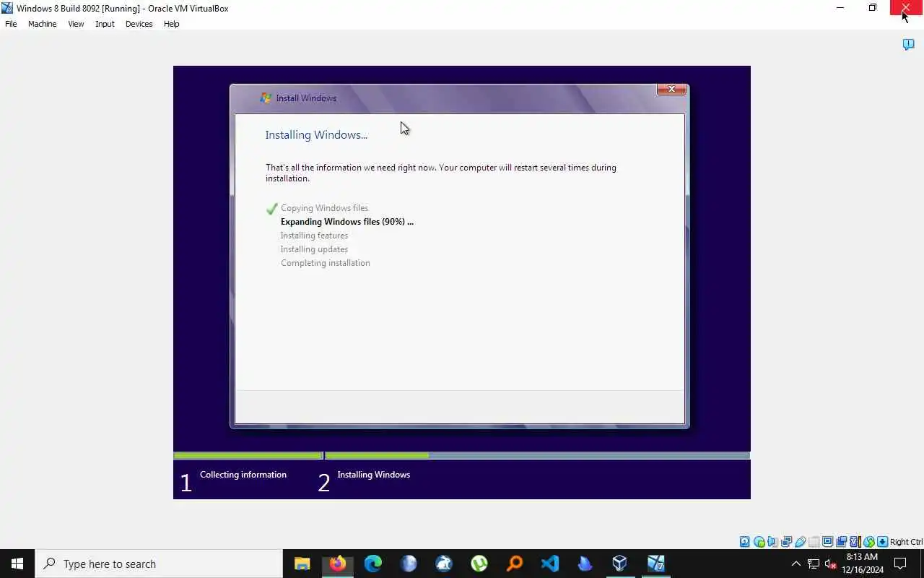The width and height of the screenshot is (924, 578).
Task: Show hidden system tray icons
Action: [796, 564]
